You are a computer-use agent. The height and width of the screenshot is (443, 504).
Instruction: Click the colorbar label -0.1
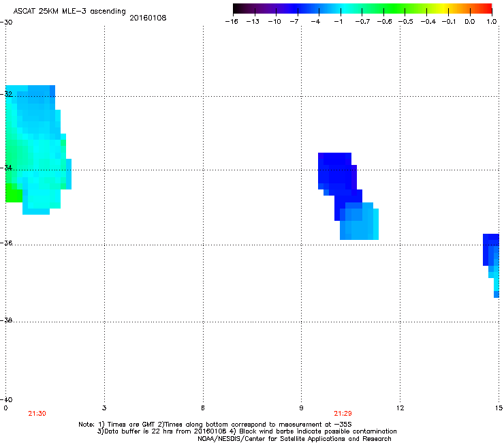(449, 22)
